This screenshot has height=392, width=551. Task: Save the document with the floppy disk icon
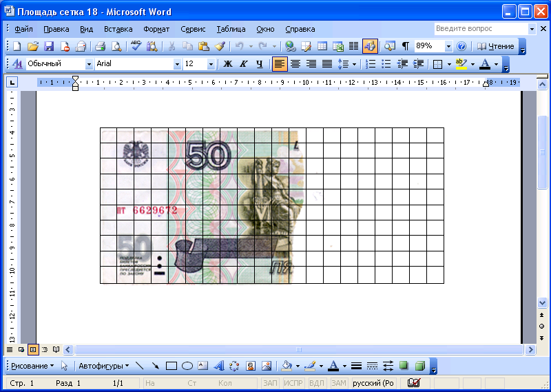48,46
